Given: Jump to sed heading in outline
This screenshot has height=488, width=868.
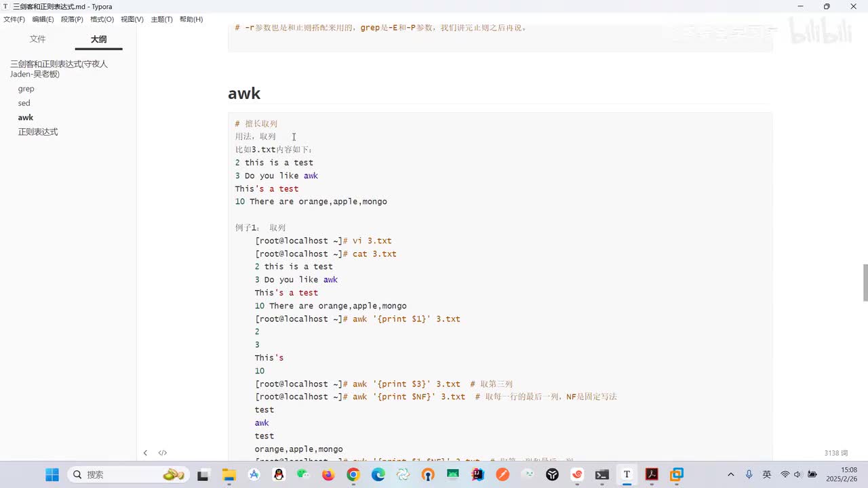Looking at the screenshot, I should pyautogui.click(x=24, y=103).
